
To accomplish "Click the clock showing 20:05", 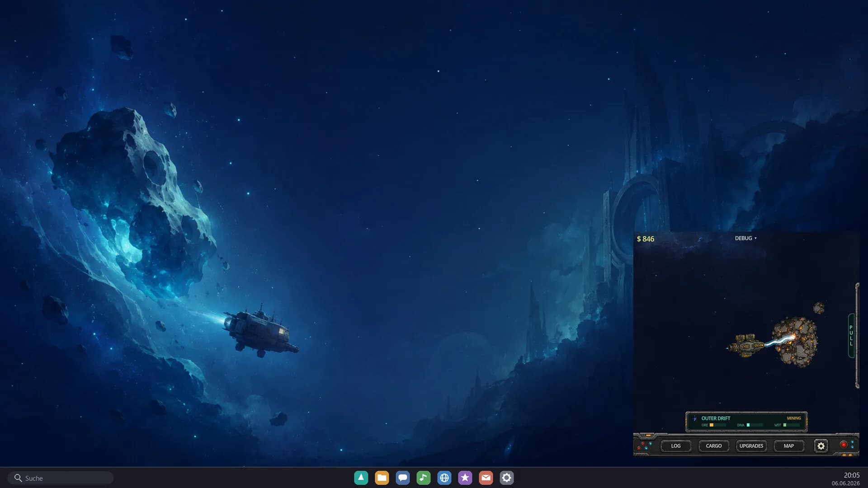I will 852,475.
